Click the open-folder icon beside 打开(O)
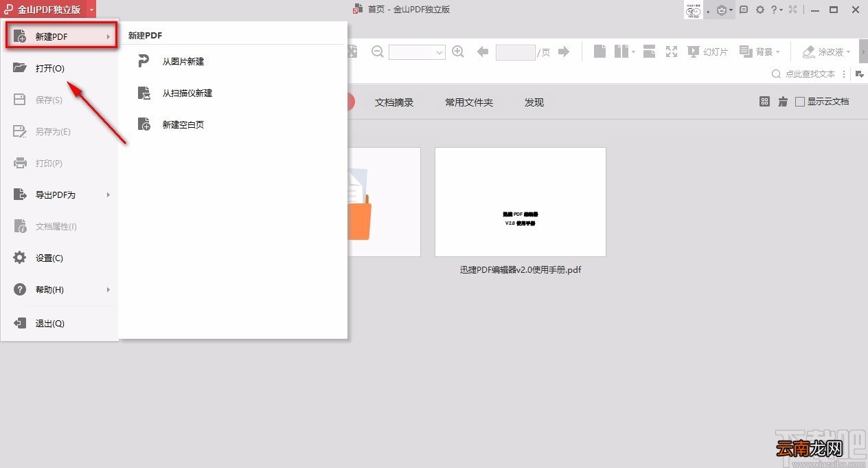 click(x=20, y=68)
